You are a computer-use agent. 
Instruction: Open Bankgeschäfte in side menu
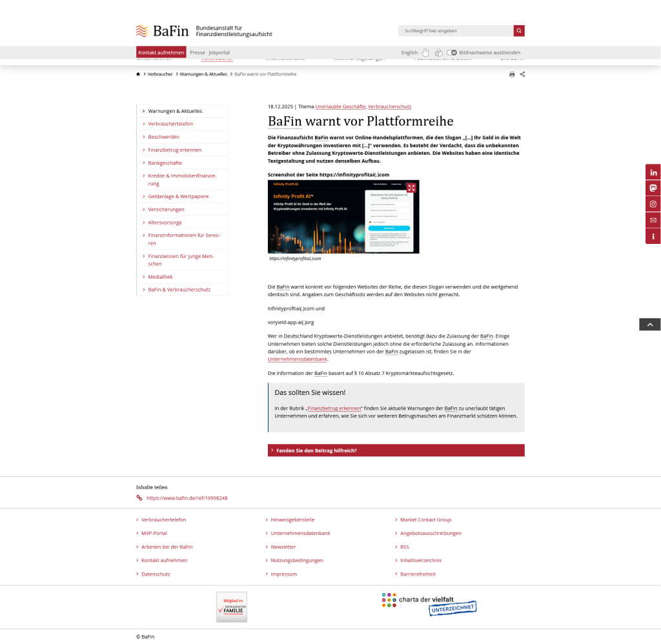(x=165, y=163)
